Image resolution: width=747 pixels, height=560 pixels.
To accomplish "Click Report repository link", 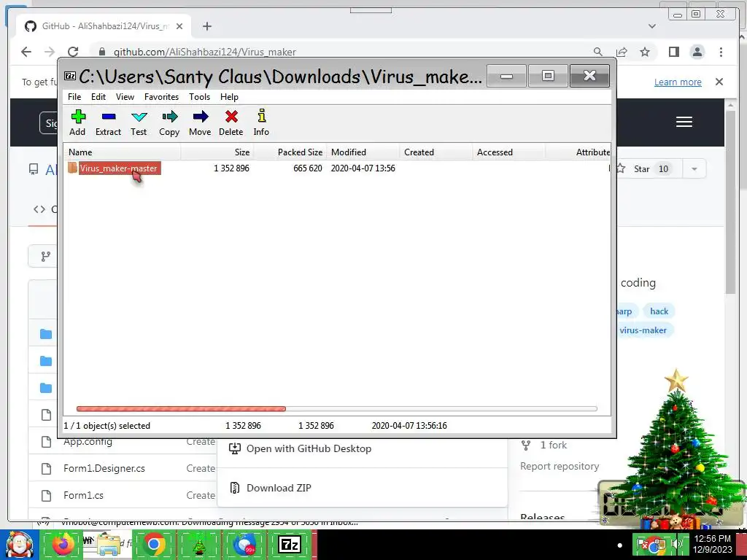I will point(560,466).
